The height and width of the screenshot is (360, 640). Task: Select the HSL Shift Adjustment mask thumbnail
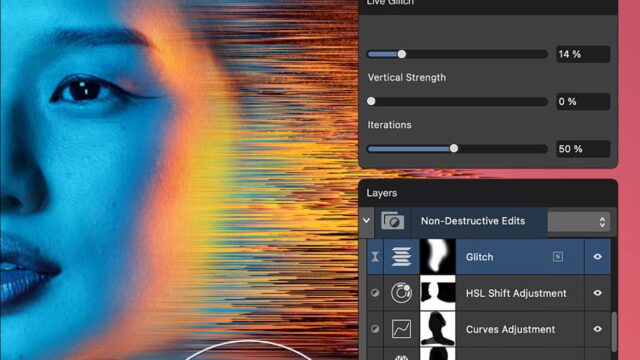438,293
